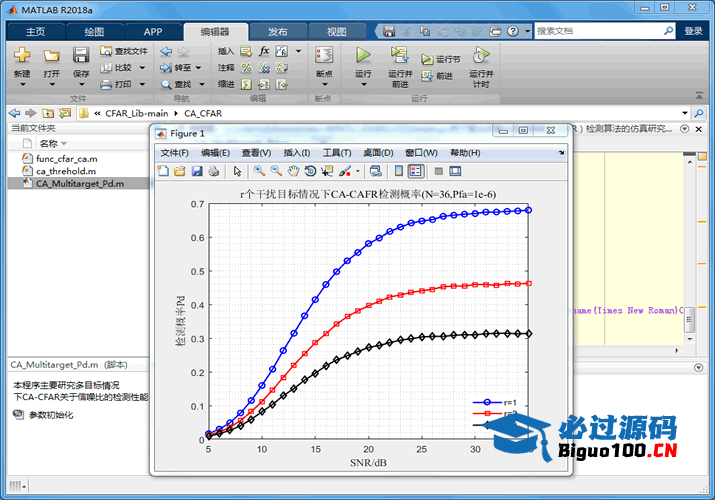This screenshot has height=500, width=715.
Task: Toggle the Brush data tool
Action: point(345,171)
